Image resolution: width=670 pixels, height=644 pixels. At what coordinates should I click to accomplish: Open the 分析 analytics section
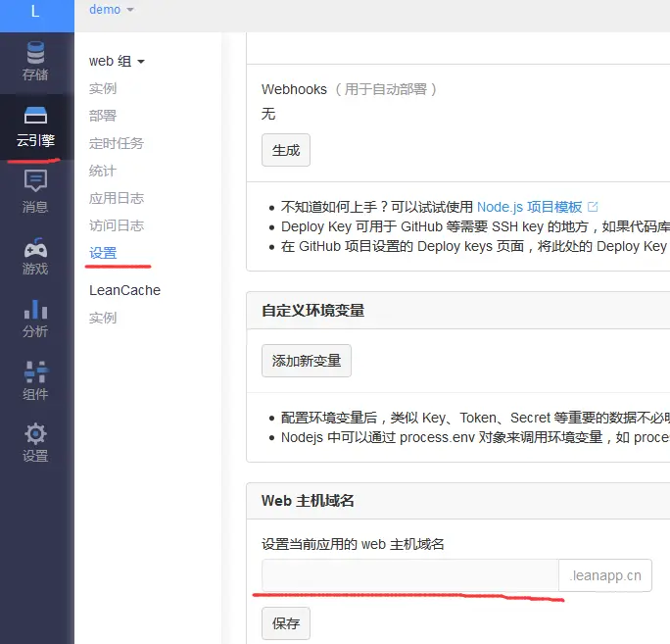click(x=35, y=319)
